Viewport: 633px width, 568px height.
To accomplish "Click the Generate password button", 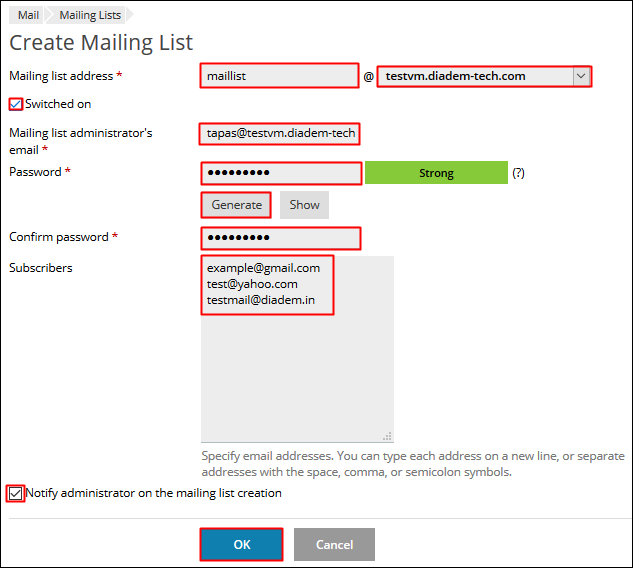I will pos(236,205).
